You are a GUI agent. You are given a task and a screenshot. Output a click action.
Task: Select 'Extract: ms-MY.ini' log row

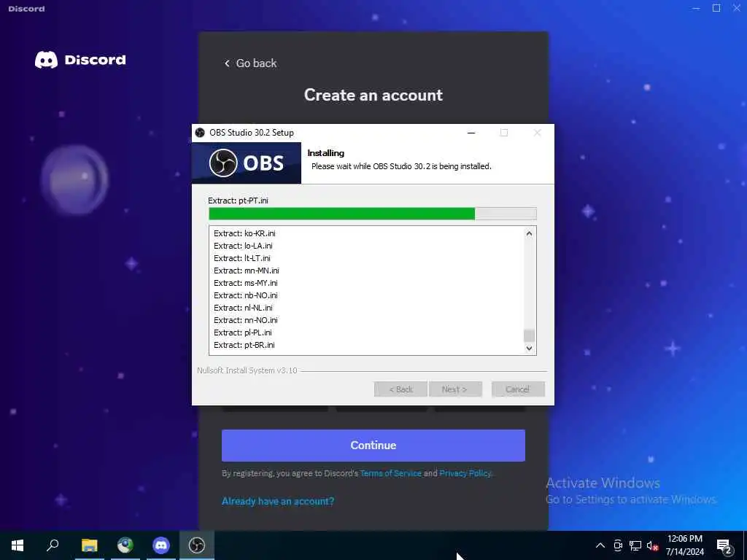pos(245,283)
